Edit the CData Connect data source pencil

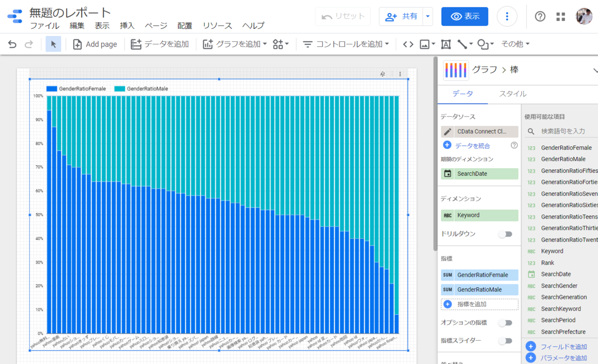[448, 131]
